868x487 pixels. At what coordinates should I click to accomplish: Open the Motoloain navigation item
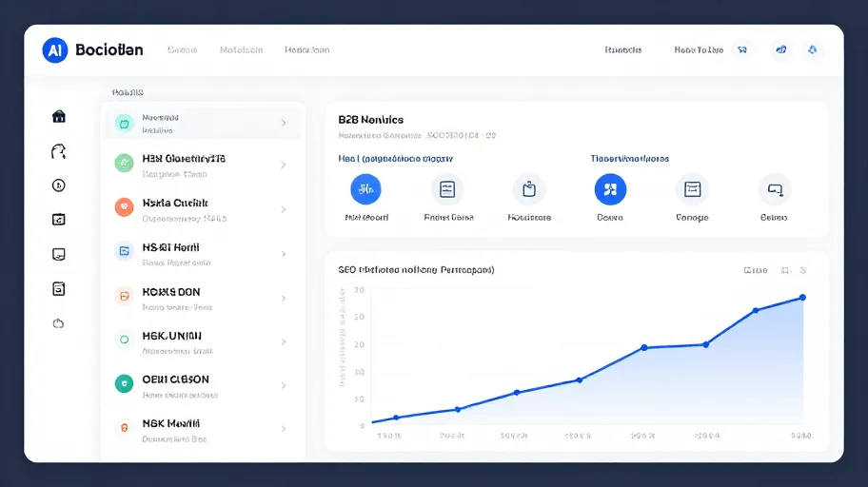[x=241, y=49]
